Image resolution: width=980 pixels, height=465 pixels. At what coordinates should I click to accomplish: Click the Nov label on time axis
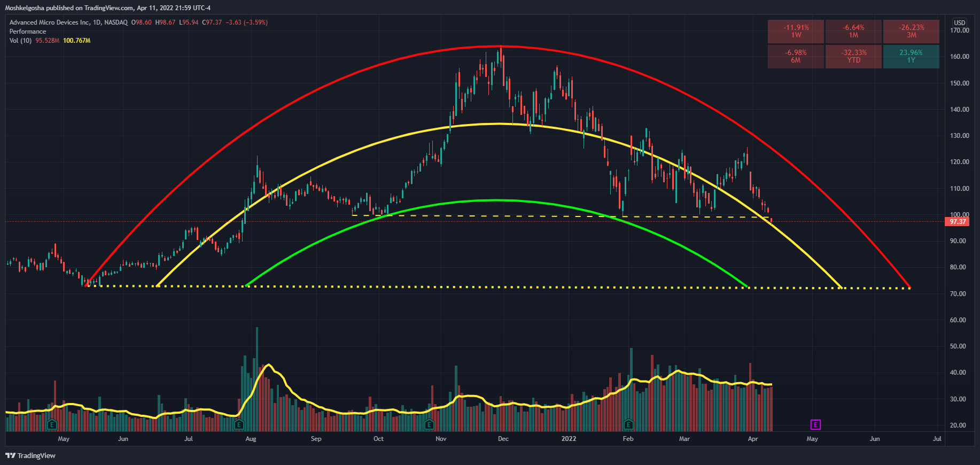[x=441, y=439]
